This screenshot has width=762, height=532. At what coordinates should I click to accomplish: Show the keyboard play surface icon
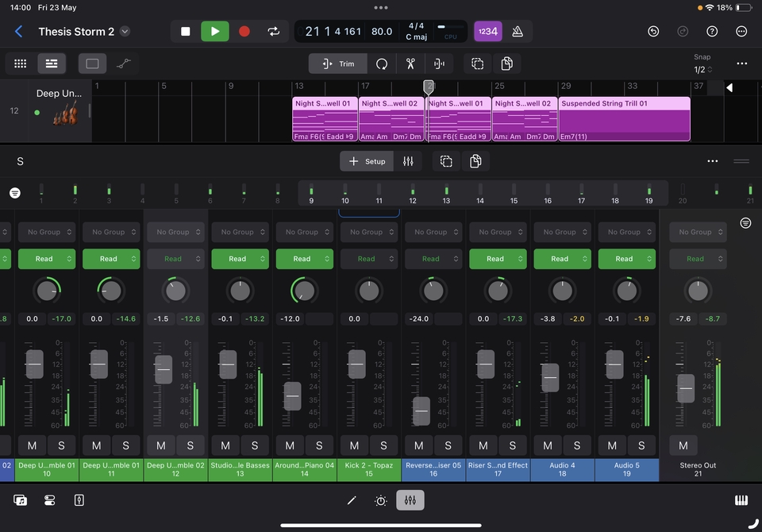[741, 500]
